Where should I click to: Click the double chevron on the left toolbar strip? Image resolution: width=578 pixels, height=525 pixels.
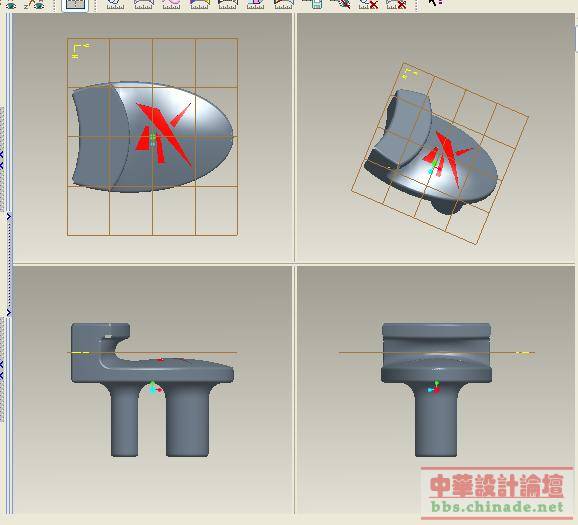pos(2,158)
